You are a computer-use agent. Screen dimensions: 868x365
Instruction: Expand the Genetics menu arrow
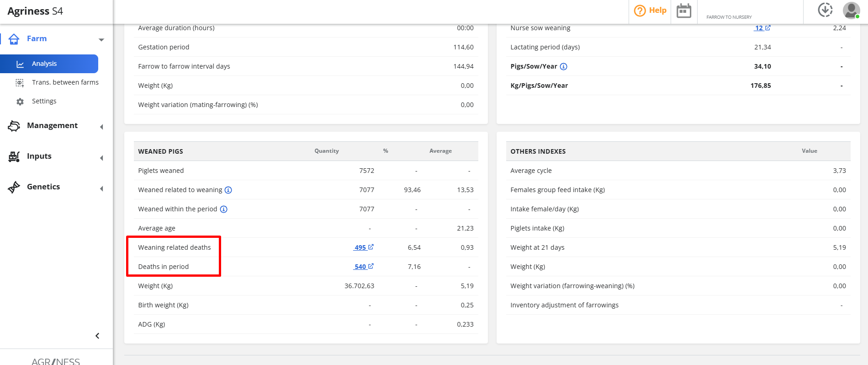click(x=101, y=188)
